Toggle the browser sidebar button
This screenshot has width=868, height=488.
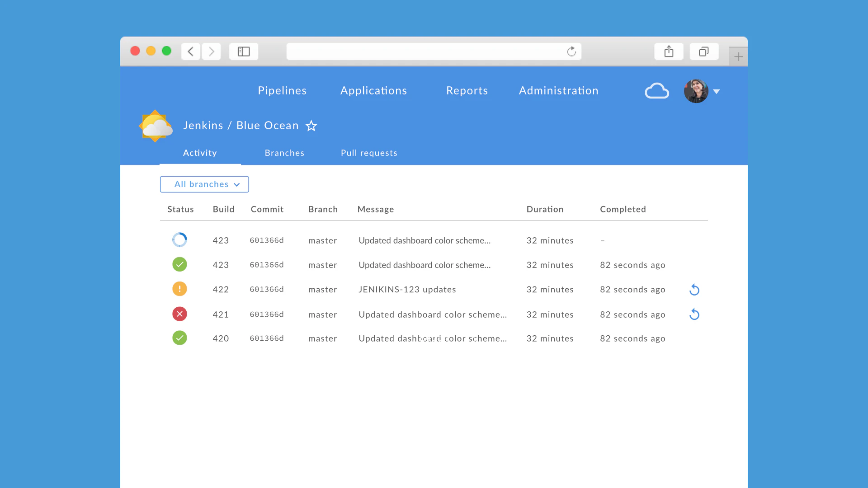pos(244,52)
